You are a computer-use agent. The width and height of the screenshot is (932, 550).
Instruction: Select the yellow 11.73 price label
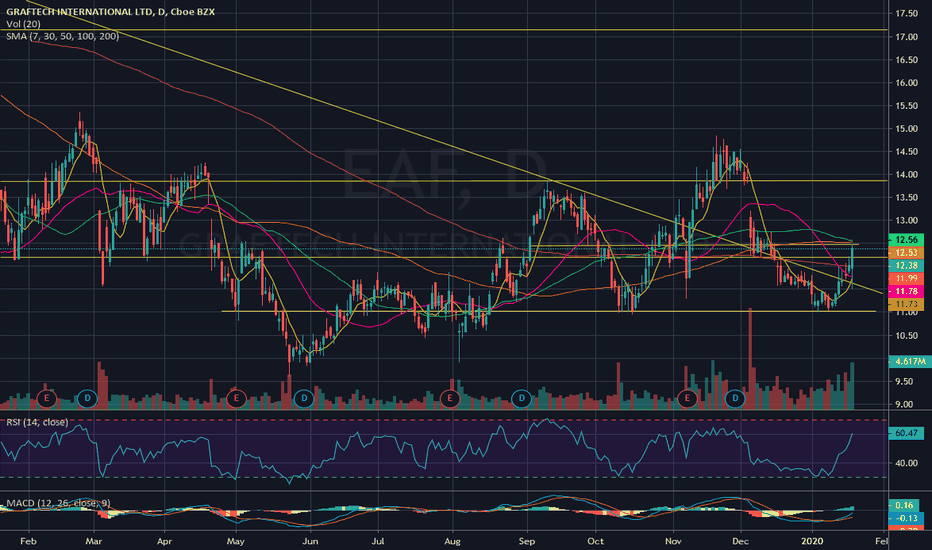point(906,304)
